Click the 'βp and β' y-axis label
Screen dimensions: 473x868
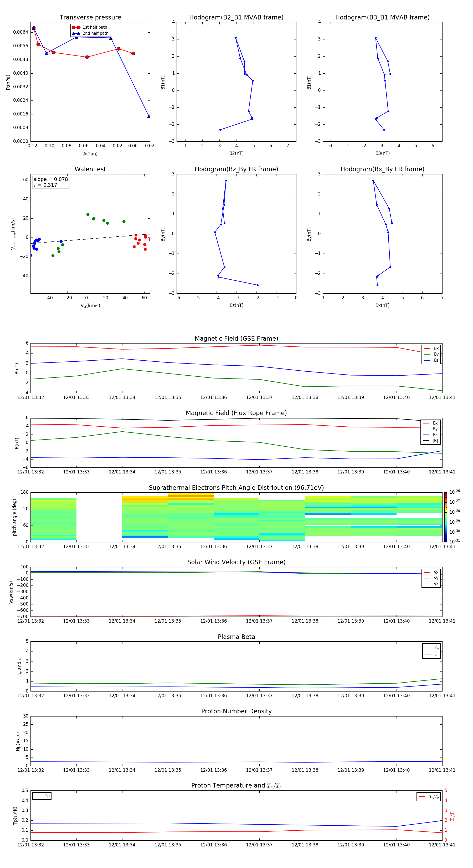pos(19,666)
